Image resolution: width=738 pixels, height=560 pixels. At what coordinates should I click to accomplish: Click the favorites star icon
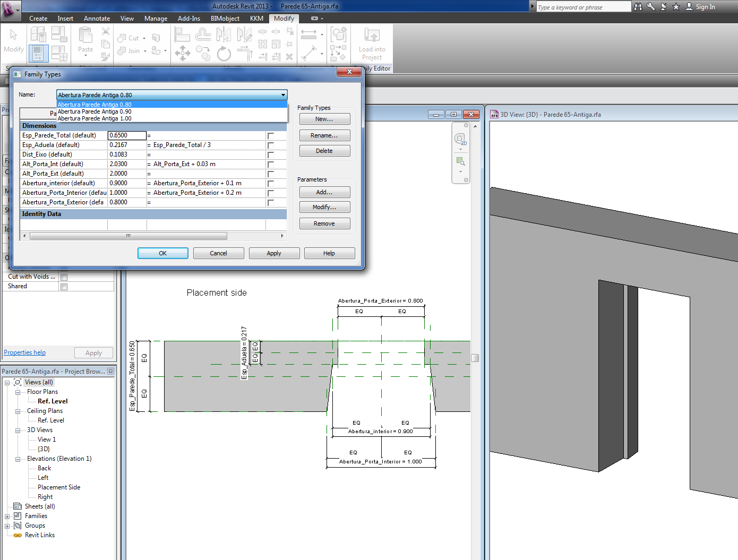(x=676, y=7)
